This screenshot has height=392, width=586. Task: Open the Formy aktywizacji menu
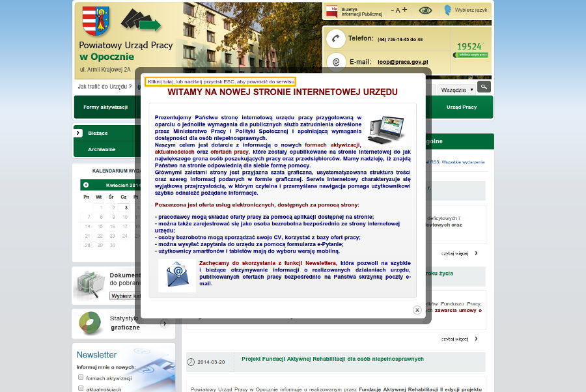coord(107,106)
